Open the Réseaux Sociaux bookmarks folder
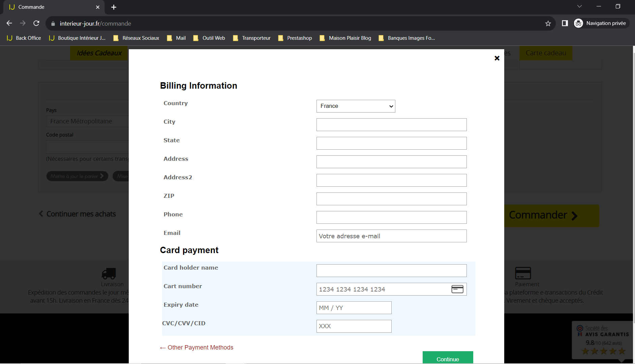635x364 pixels. [136, 38]
